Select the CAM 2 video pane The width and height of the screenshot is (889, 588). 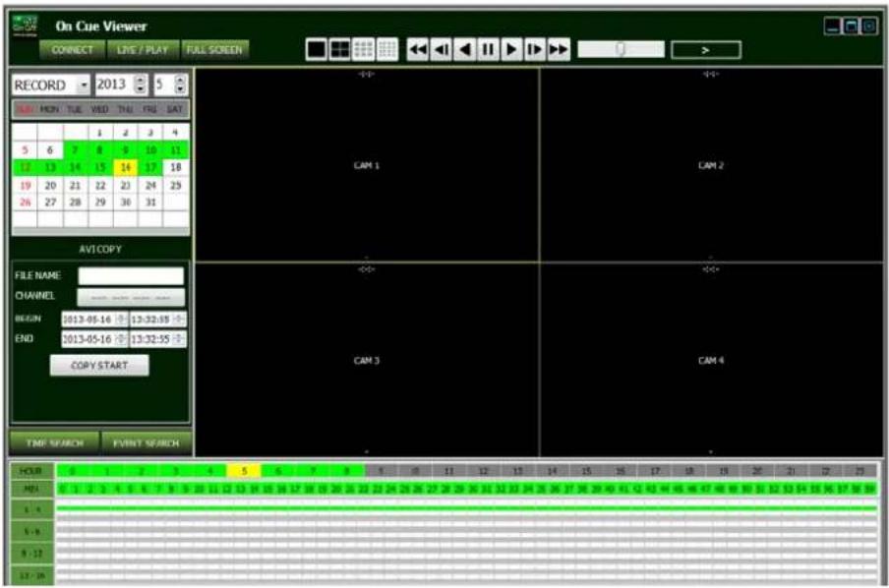(x=711, y=165)
